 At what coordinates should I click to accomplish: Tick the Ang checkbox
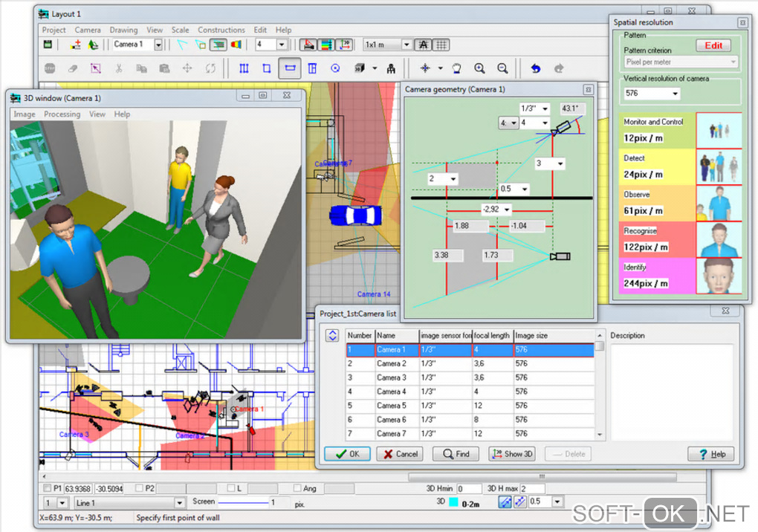(x=297, y=488)
